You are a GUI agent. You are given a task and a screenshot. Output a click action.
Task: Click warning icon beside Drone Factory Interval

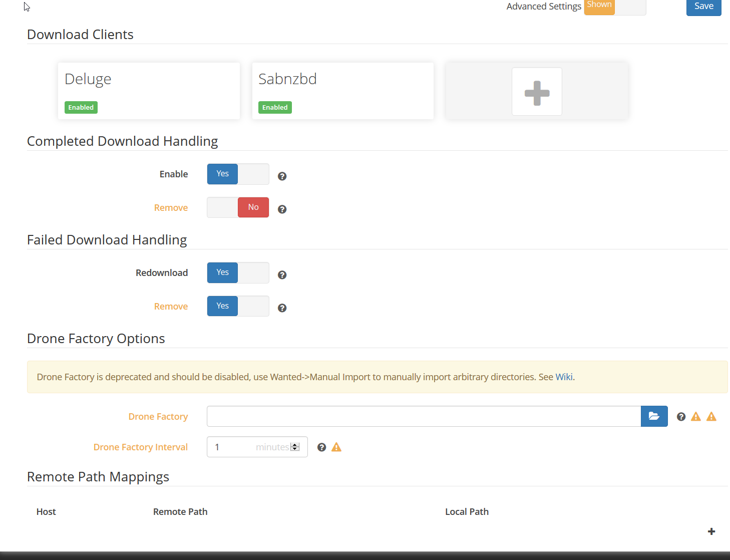tap(336, 447)
